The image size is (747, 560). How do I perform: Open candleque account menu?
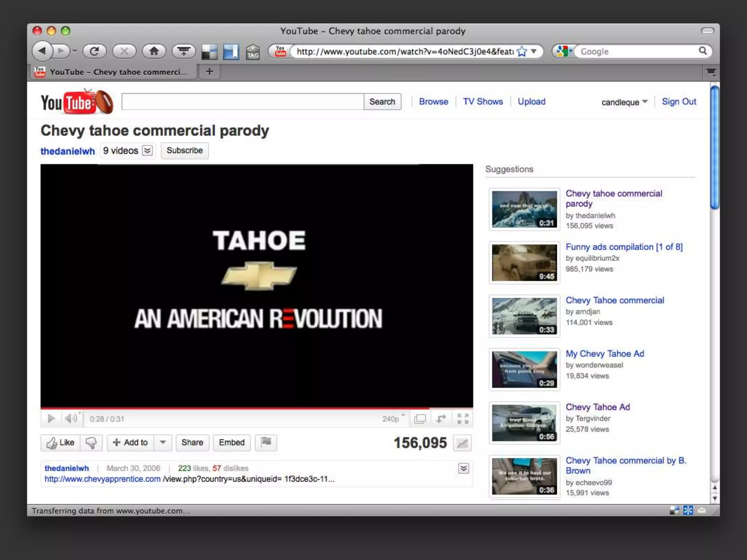click(x=624, y=102)
